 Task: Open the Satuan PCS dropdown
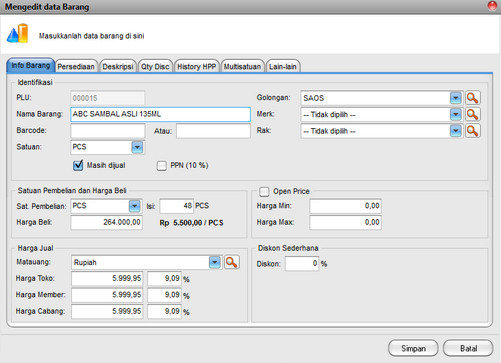point(137,147)
